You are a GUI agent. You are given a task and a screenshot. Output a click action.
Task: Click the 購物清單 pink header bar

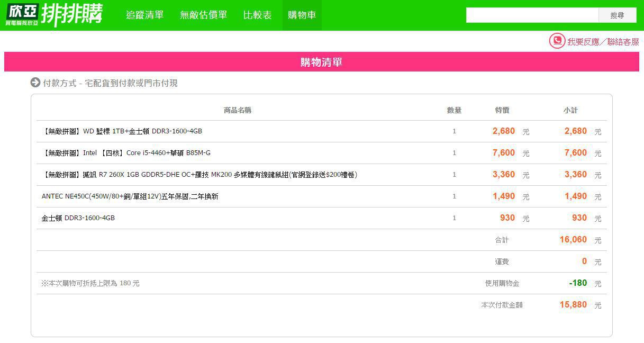(x=322, y=62)
